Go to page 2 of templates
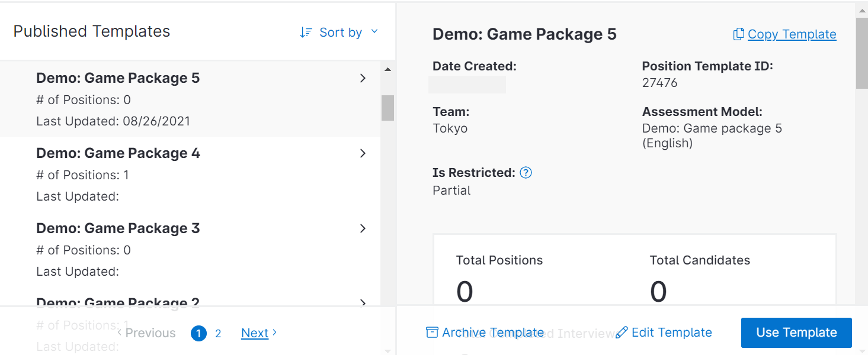Screen dimensions: 868x355 218,334
